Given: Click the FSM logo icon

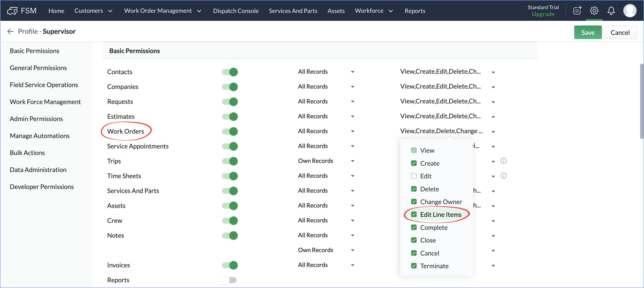Looking at the screenshot, I should click(12, 11).
